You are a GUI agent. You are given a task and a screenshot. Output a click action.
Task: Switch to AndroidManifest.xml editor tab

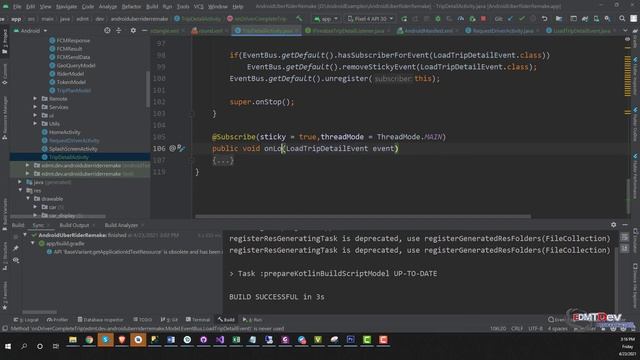tap(427, 31)
